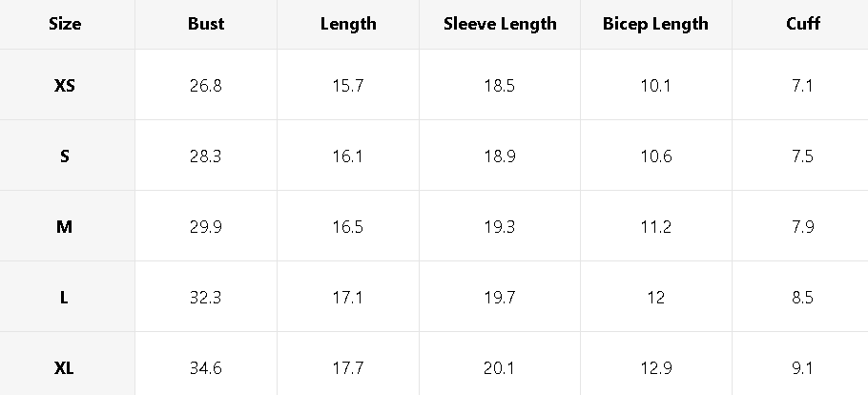Click the XL size row label
Viewport: 868px width, 395px height.
65,367
